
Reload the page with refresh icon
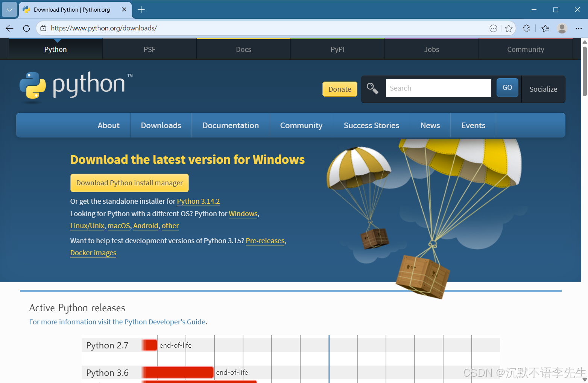coord(26,28)
